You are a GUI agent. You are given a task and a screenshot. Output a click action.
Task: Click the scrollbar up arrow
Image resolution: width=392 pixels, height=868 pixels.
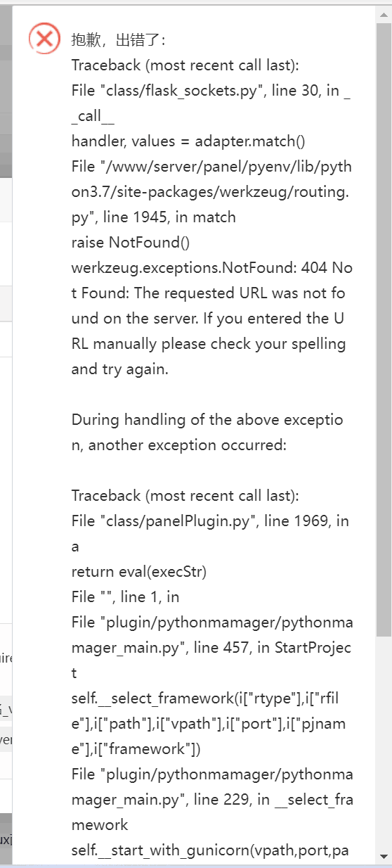coord(383,14)
